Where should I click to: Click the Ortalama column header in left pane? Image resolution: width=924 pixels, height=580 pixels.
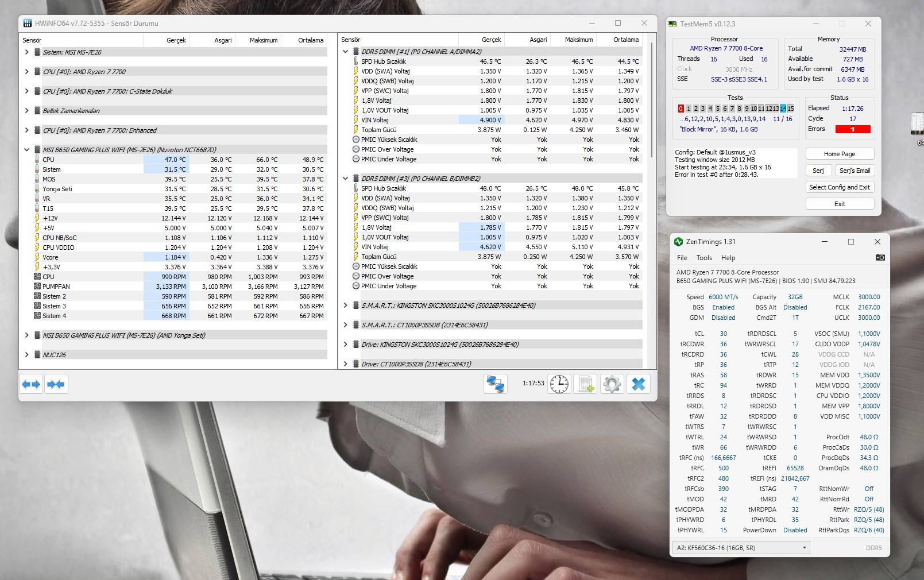[x=304, y=40]
